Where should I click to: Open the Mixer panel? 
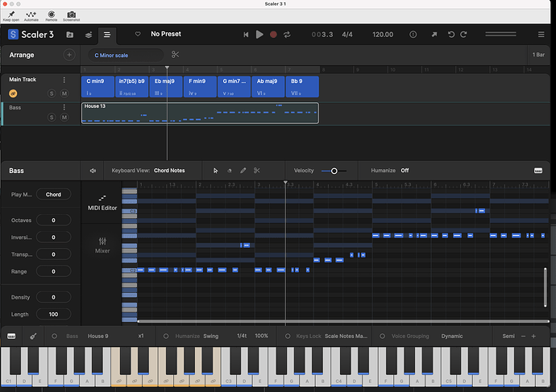[x=102, y=245]
